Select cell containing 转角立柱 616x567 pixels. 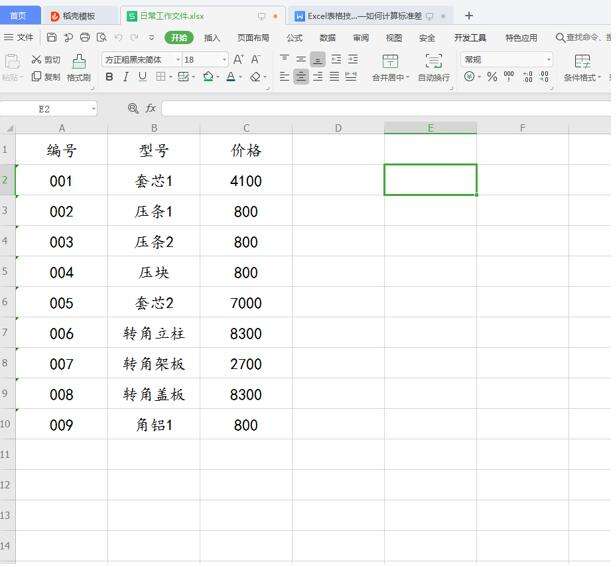[x=154, y=334]
